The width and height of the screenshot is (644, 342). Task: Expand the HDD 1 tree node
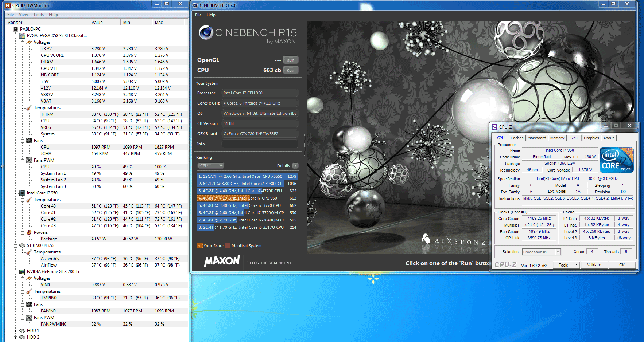pos(16,331)
